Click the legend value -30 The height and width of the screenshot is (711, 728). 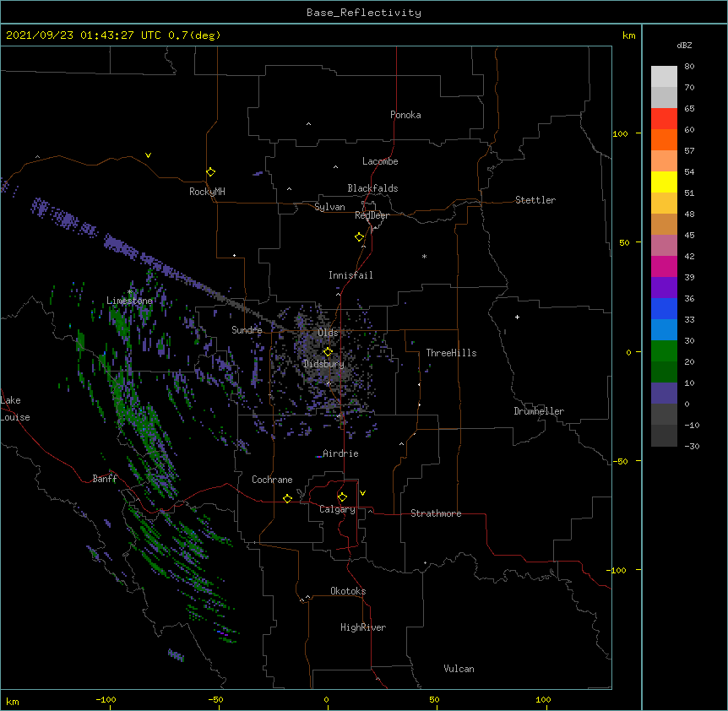[x=692, y=446]
